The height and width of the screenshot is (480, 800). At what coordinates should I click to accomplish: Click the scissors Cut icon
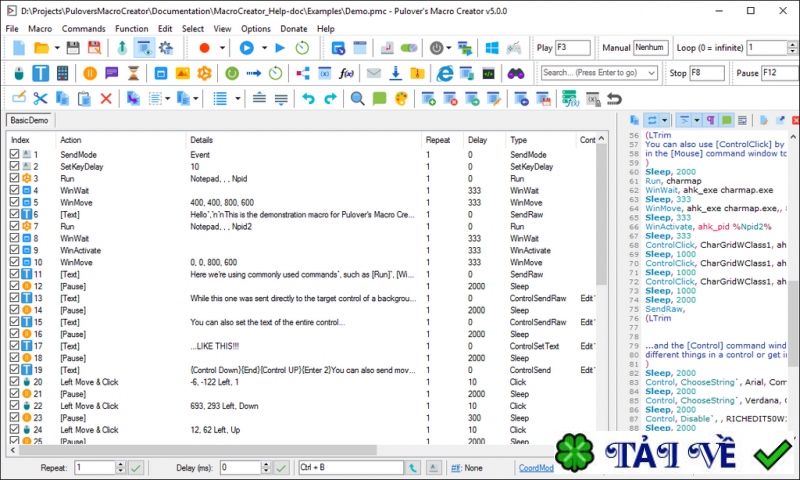(40, 98)
